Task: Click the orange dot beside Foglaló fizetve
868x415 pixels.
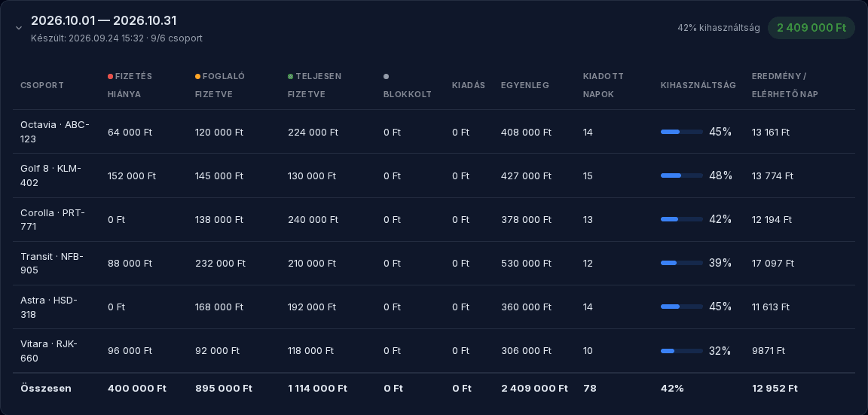Action: click(x=197, y=76)
